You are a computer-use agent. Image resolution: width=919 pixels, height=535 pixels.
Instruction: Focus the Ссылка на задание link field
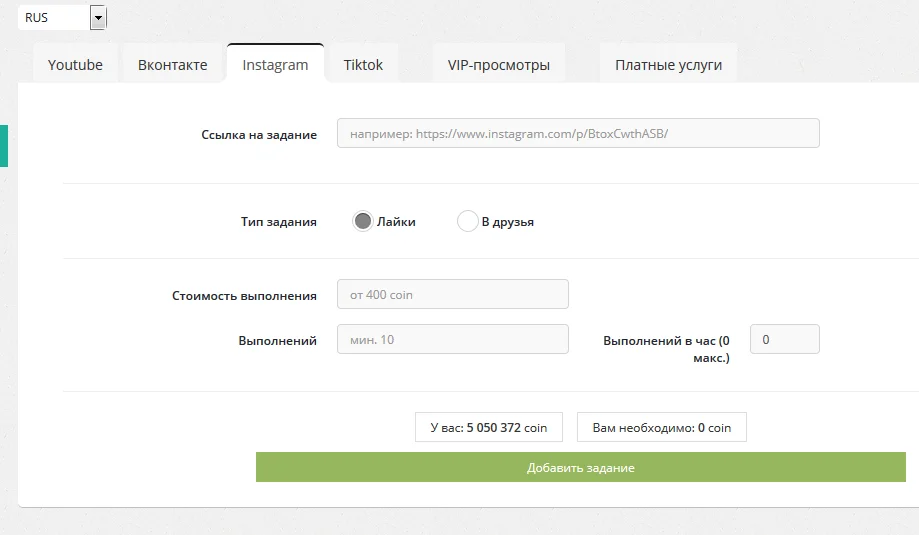(x=578, y=134)
